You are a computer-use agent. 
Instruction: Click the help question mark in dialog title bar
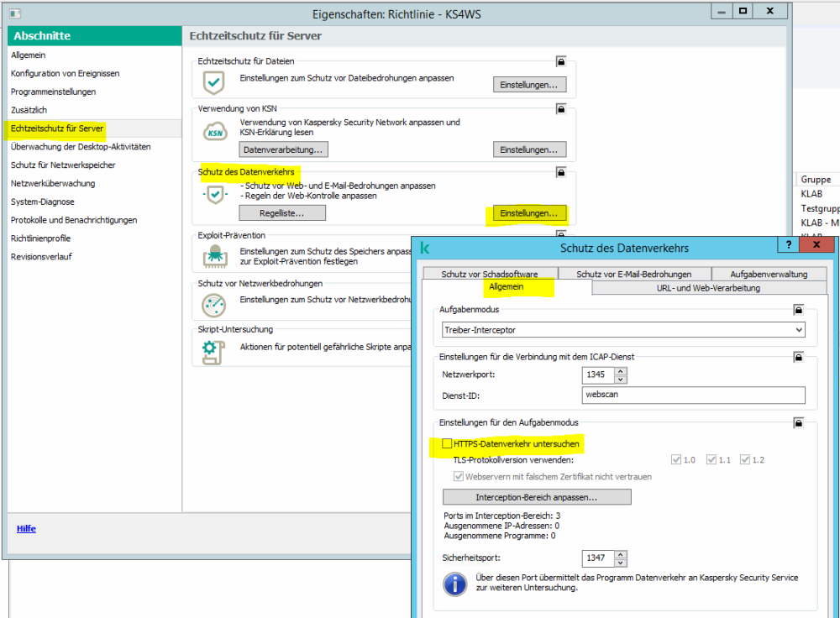pos(789,246)
